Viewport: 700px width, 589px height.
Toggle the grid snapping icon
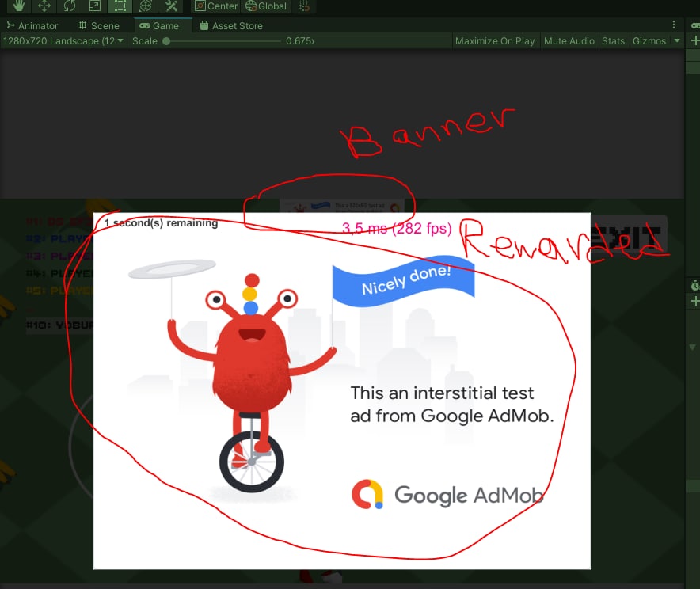[304, 6]
